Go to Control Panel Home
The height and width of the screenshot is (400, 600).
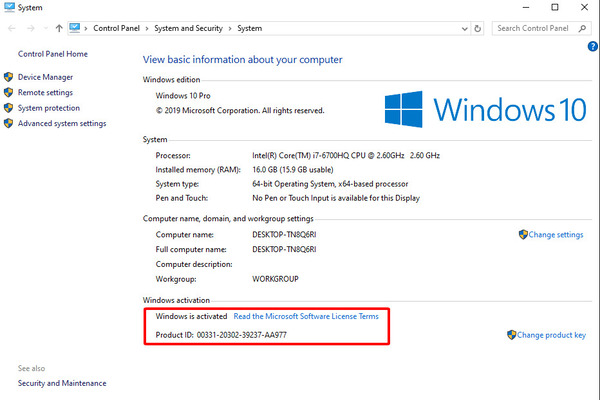[x=53, y=54]
